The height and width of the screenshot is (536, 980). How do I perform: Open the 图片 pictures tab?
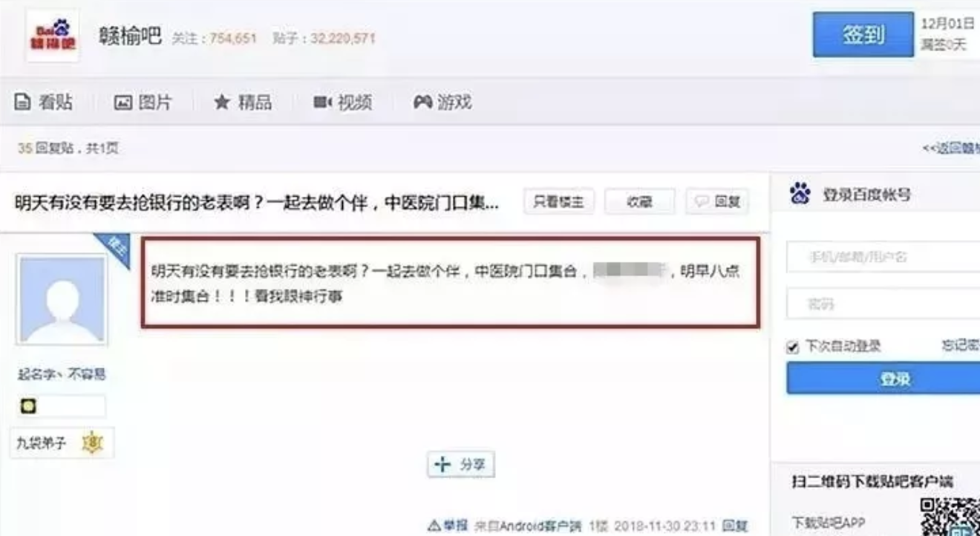click(x=143, y=102)
